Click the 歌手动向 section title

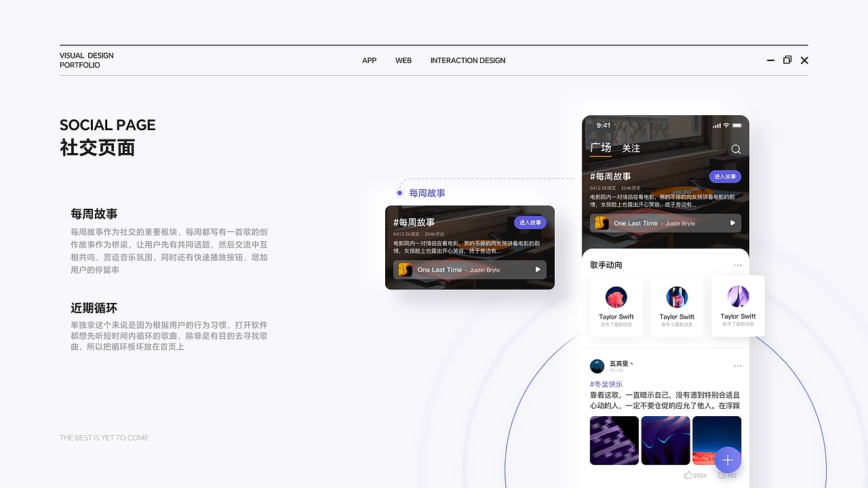pos(606,265)
